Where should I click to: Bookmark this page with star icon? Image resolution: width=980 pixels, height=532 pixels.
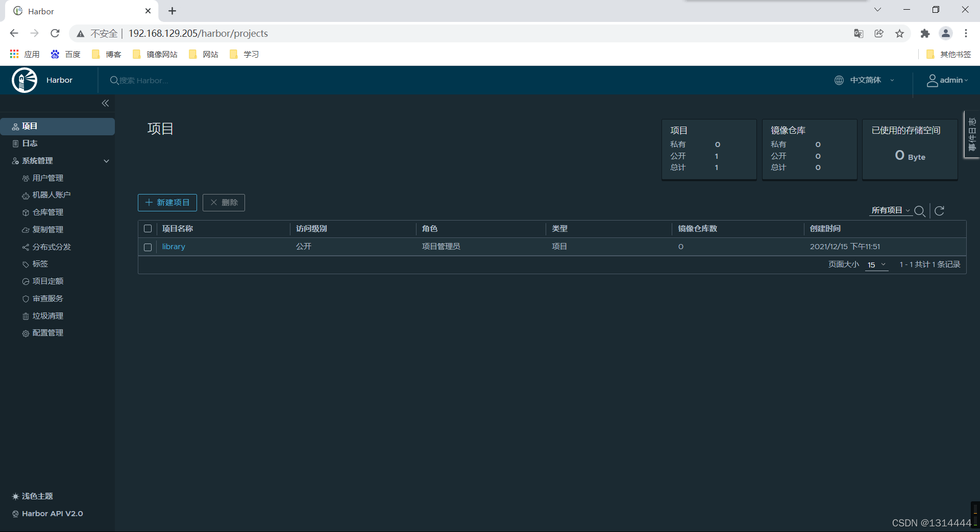(x=899, y=33)
